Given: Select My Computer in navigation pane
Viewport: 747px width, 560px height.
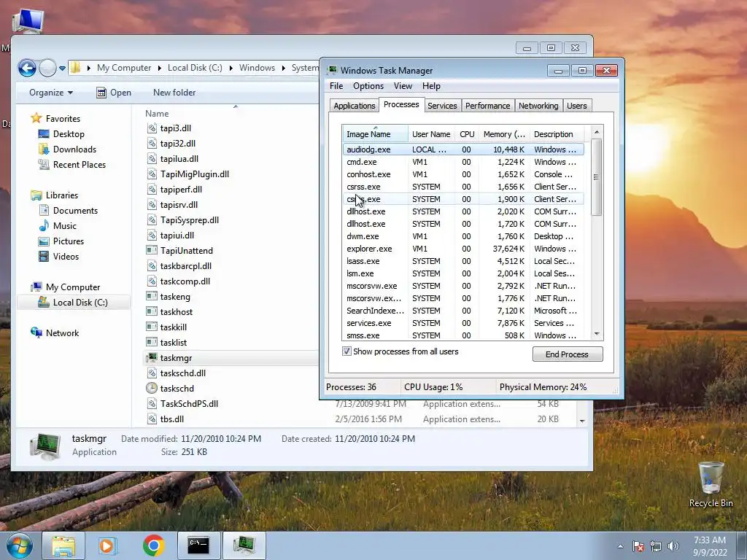Looking at the screenshot, I should click(73, 287).
